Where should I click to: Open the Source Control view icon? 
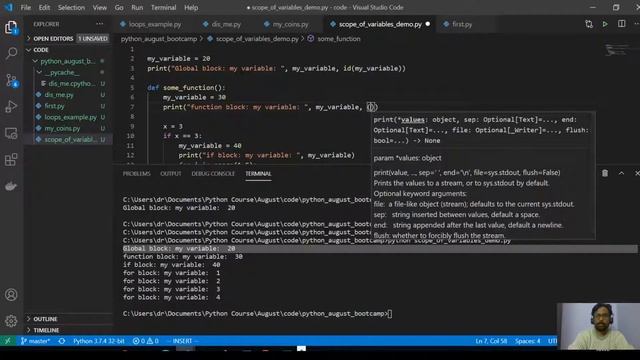tap(11, 80)
